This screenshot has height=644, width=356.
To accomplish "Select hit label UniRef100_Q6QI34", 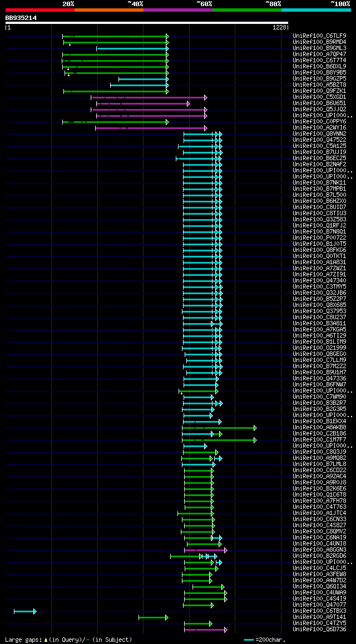I will pos(319,586).
